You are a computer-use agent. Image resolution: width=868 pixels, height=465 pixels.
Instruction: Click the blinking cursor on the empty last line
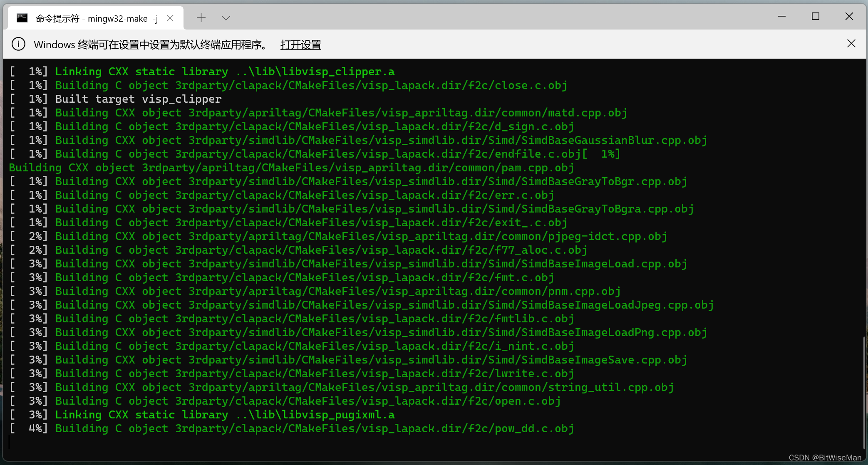pyautogui.click(x=9, y=442)
